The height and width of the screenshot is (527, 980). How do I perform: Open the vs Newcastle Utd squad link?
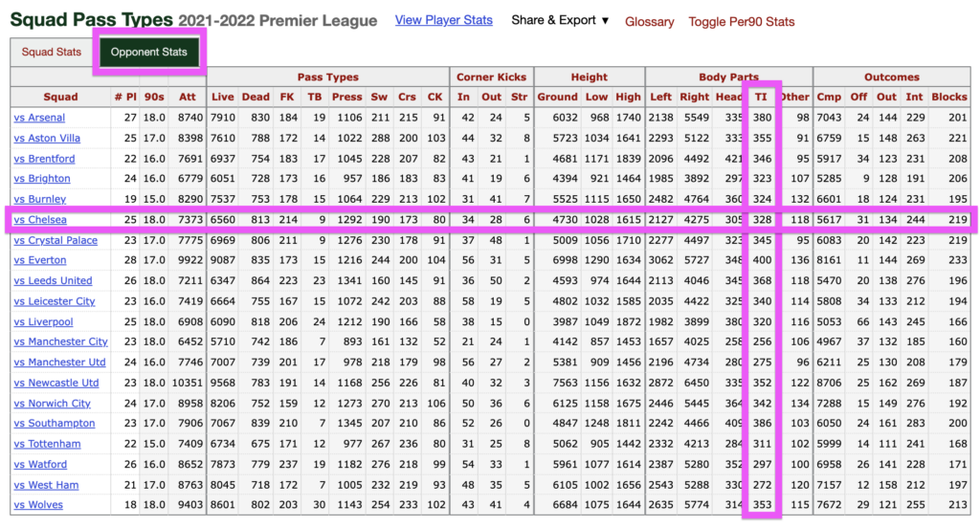point(56,383)
